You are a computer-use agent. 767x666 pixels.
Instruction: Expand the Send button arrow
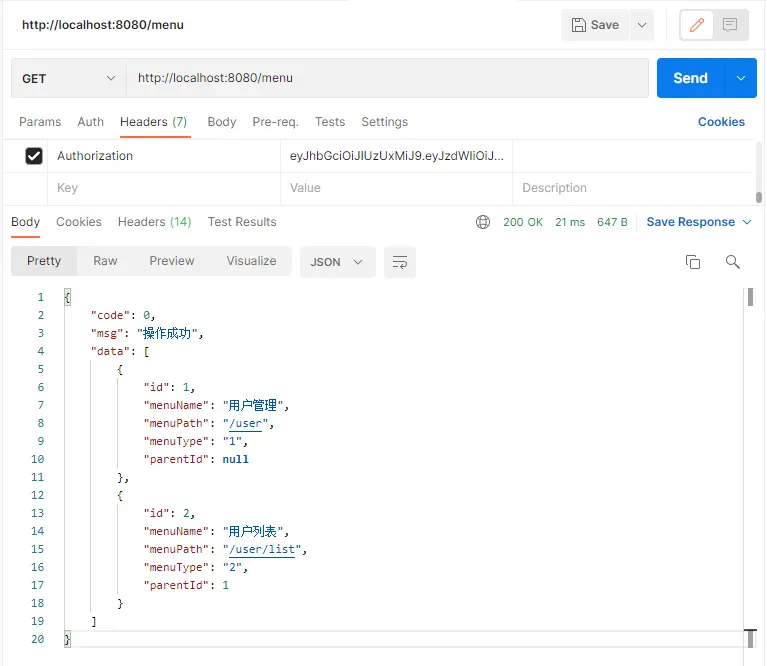[x=740, y=78]
